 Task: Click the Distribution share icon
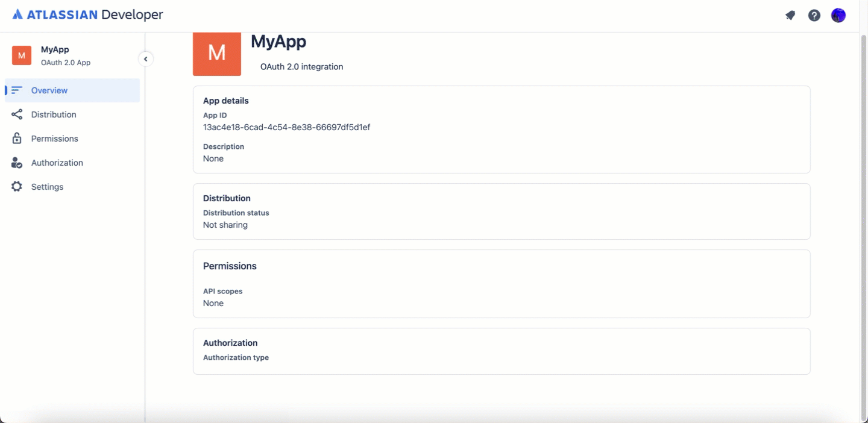17,114
